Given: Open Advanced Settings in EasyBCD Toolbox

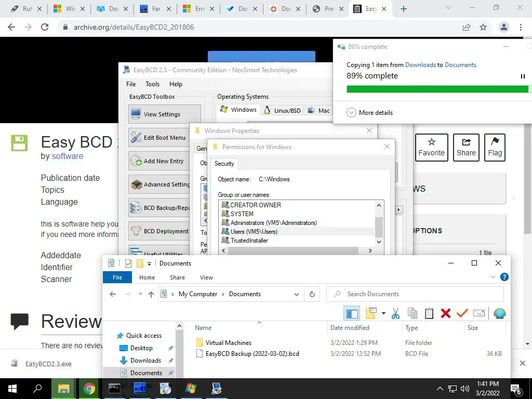Looking at the screenshot, I should (x=159, y=184).
